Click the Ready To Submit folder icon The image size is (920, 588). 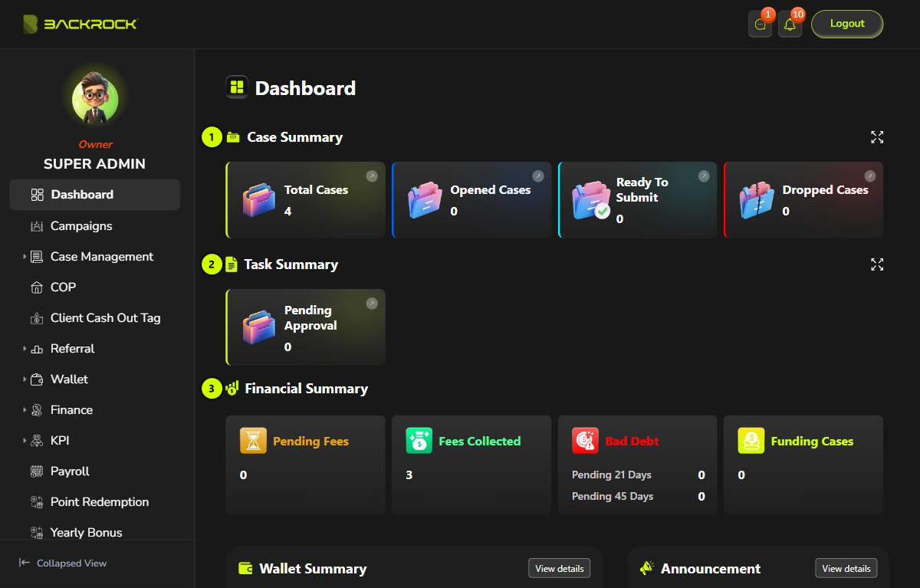point(591,200)
